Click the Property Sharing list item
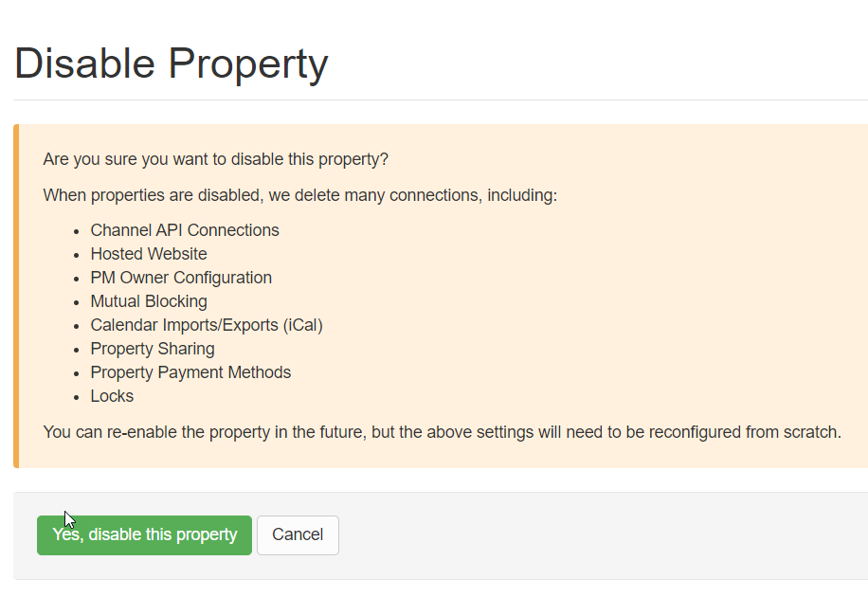Screen dimensions: 868x597 152,349
